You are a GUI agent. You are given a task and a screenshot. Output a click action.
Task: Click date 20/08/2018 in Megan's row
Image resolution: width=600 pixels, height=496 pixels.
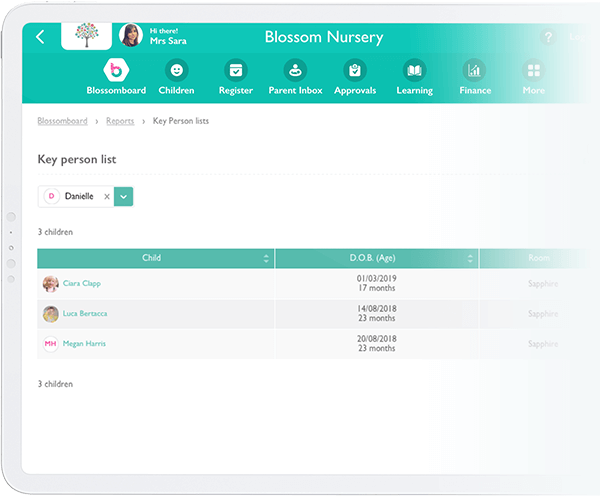click(x=377, y=339)
